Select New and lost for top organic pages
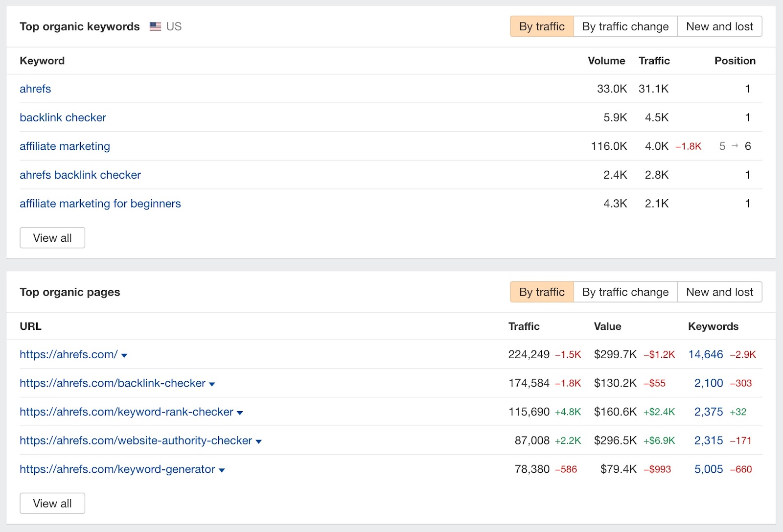Viewport: 783px width, 532px height. pos(719,292)
